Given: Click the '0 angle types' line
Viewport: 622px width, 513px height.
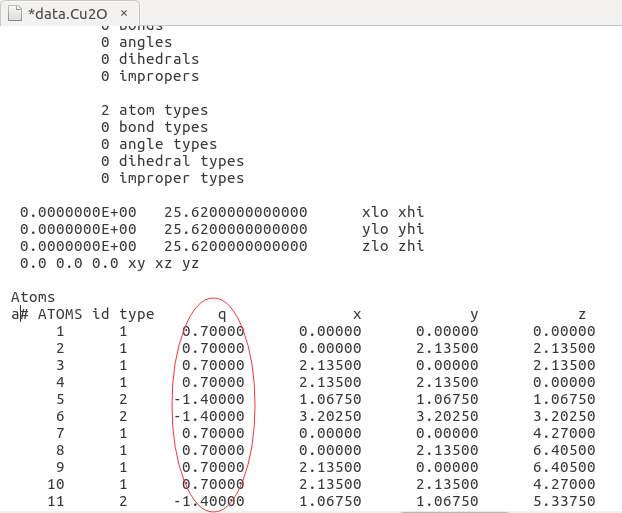Looking at the screenshot, I should [159, 144].
